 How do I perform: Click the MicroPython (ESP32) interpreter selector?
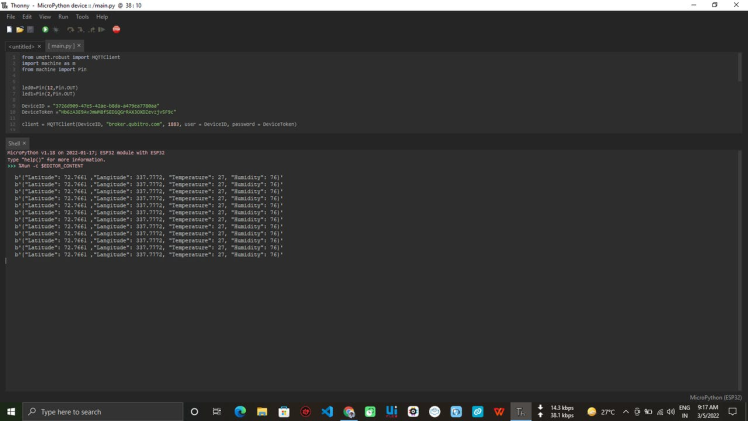pyautogui.click(x=716, y=397)
